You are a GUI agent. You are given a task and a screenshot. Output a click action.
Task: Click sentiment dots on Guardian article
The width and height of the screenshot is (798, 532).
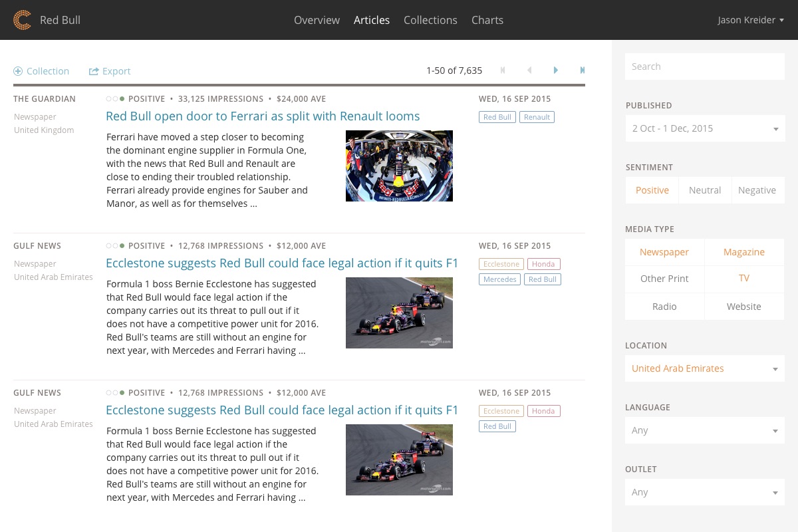(115, 99)
